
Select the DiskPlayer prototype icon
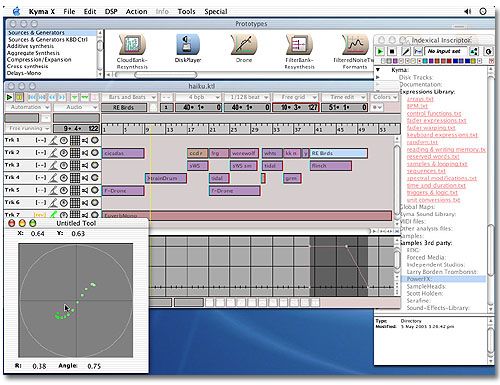(x=188, y=45)
